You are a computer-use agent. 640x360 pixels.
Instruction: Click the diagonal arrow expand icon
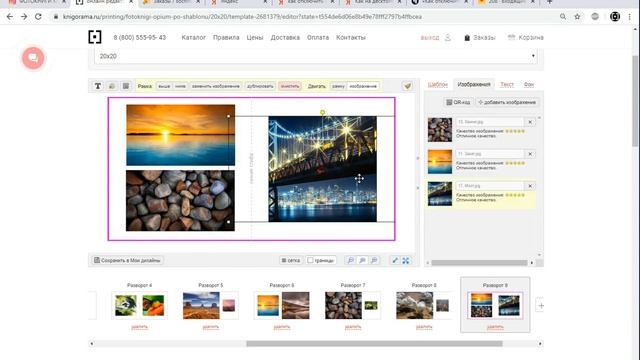pos(395,260)
